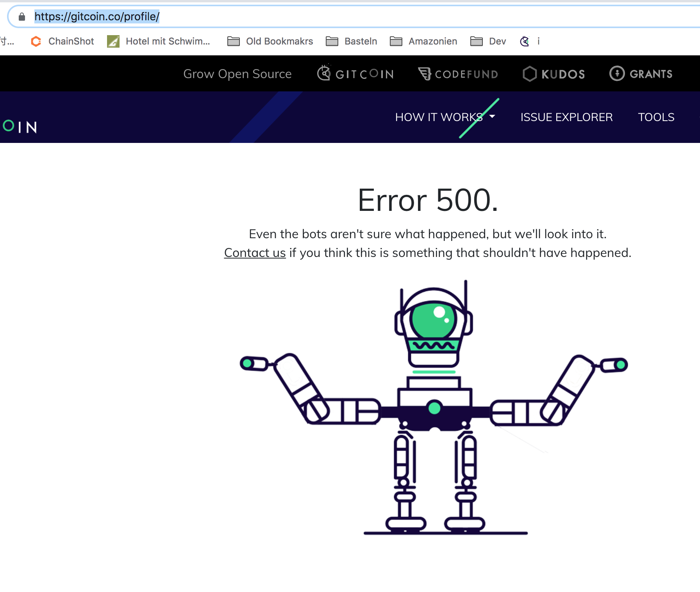Click the Hotel bookmark favicon

pos(113,41)
